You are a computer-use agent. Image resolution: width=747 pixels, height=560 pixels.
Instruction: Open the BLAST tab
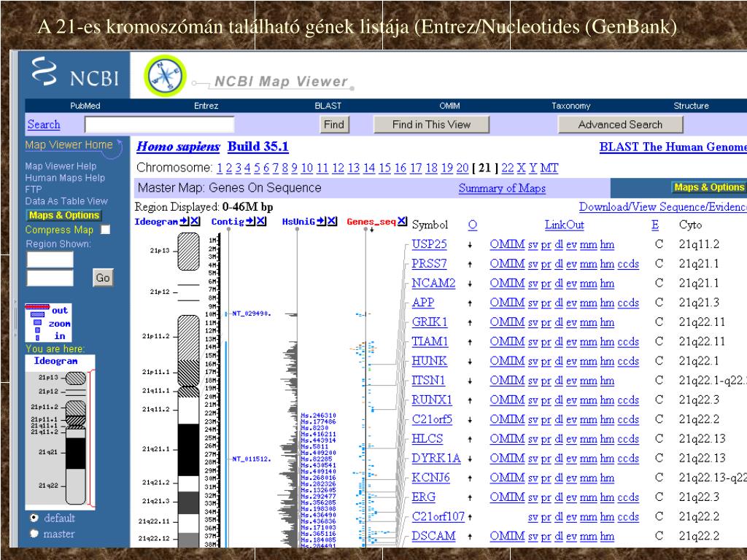pyautogui.click(x=328, y=106)
